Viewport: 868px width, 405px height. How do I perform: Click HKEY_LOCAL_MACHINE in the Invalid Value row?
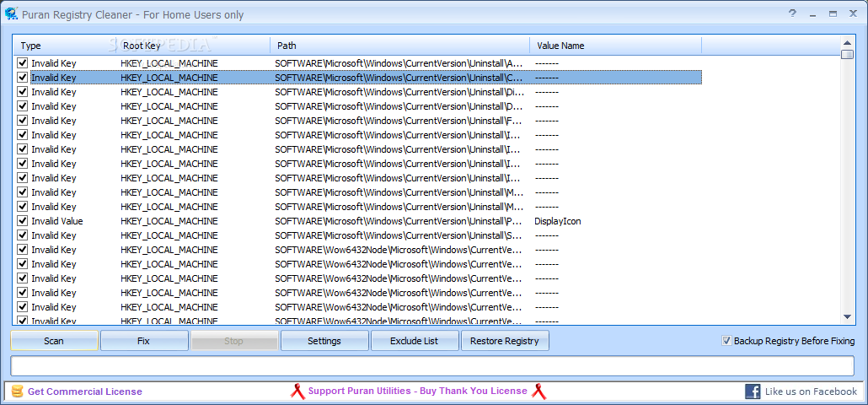[169, 221]
